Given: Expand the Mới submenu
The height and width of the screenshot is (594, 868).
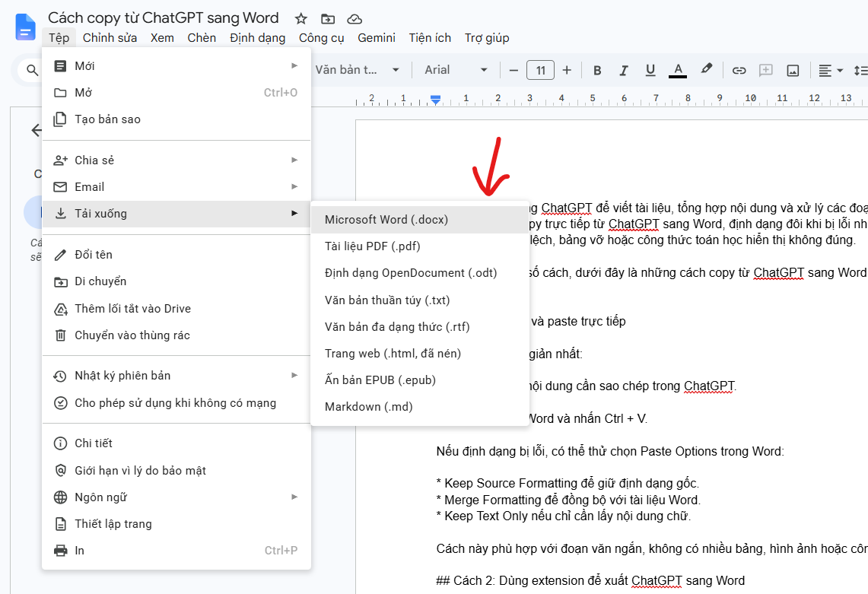Looking at the screenshot, I should [x=176, y=66].
